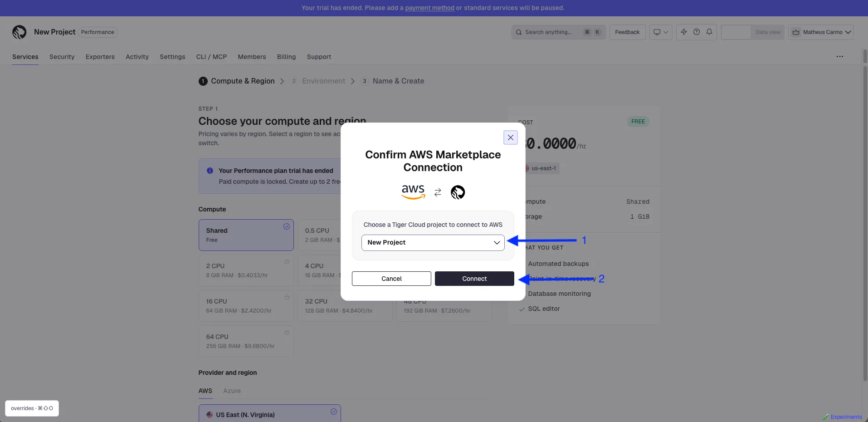Click the US flag icon in the region card

coord(210,415)
